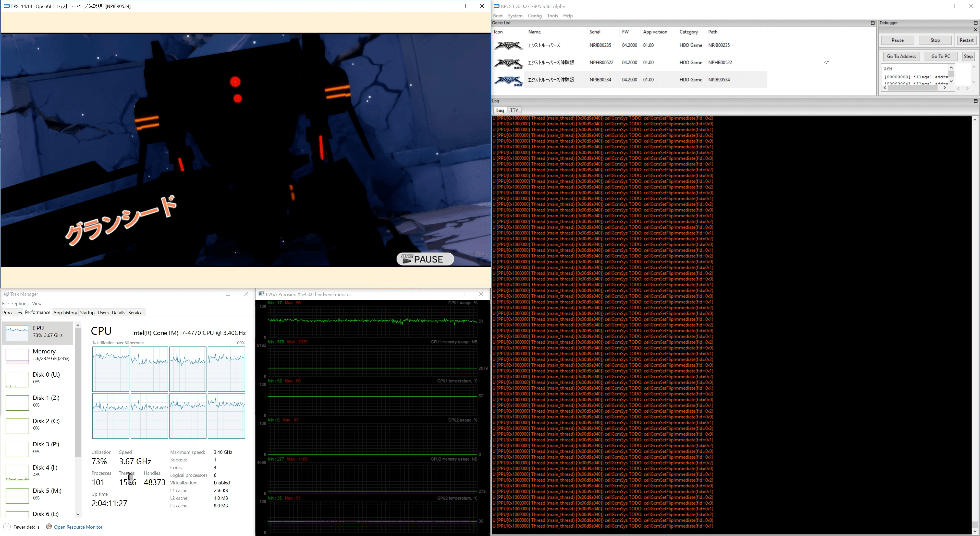The height and width of the screenshot is (536, 980).
Task: Click Task Manager title bar icon
Action: [6, 294]
